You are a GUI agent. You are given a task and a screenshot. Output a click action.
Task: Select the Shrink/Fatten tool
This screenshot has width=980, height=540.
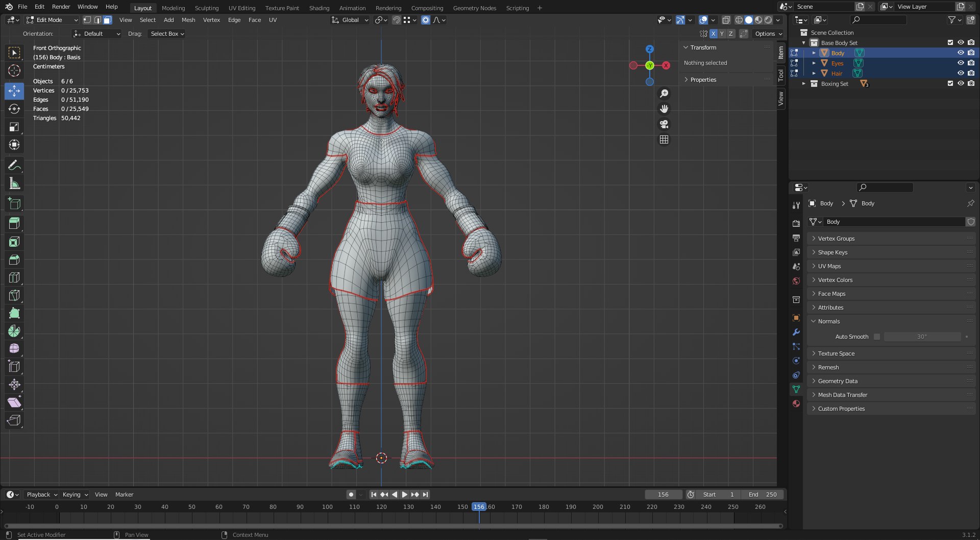click(x=14, y=384)
